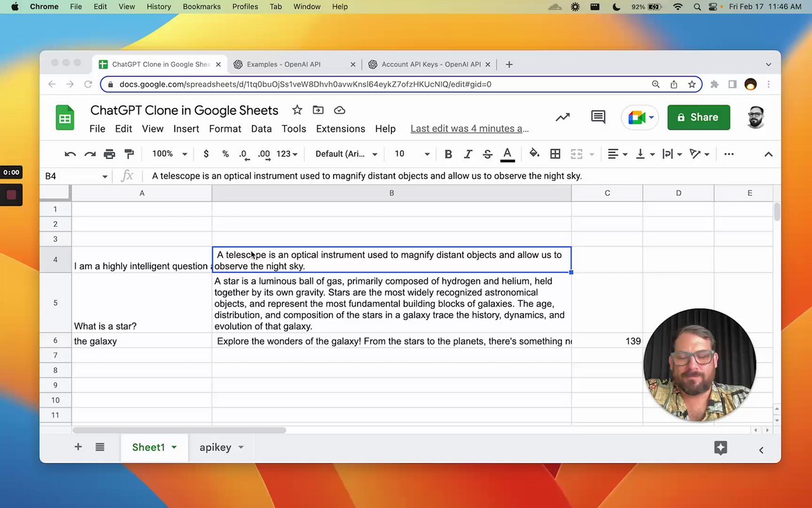The image size is (812, 508).
Task: Open the text color picker
Action: pyautogui.click(x=507, y=154)
